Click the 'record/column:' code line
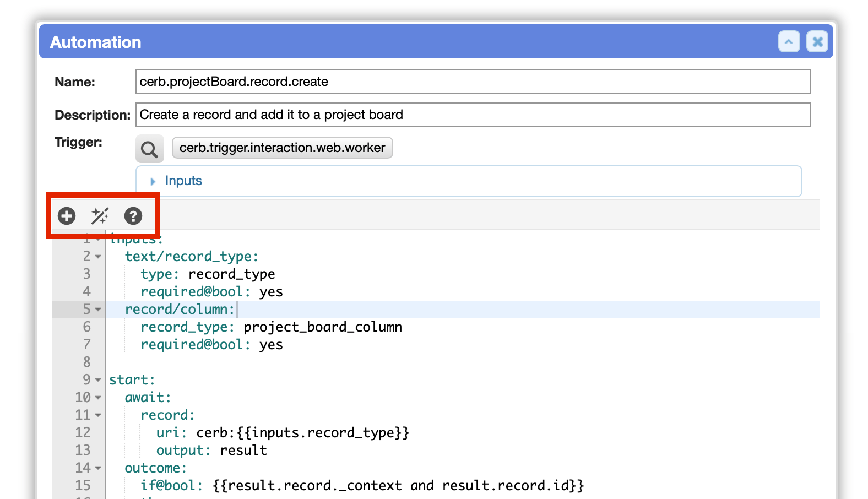The image size is (868, 499). pos(180,310)
